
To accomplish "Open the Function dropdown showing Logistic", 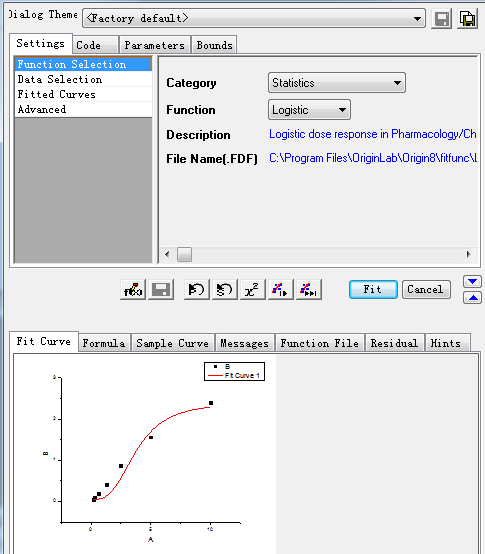I will pos(309,110).
